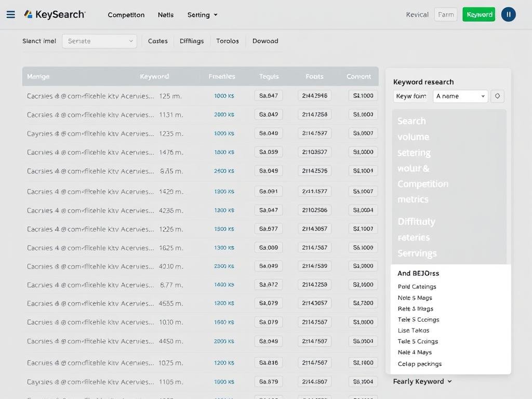Expand the Fearly Keyword section
The image size is (532, 399).
(x=422, y=381)
